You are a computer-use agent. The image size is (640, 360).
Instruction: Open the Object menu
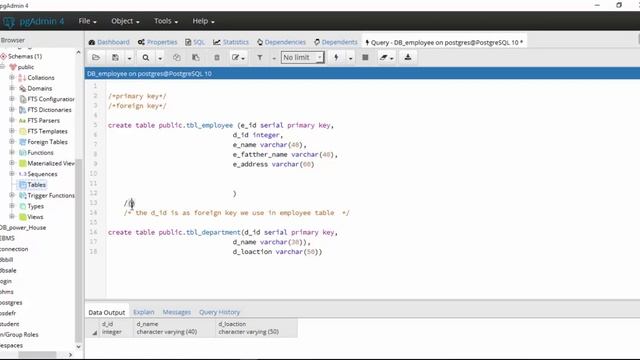125,21
